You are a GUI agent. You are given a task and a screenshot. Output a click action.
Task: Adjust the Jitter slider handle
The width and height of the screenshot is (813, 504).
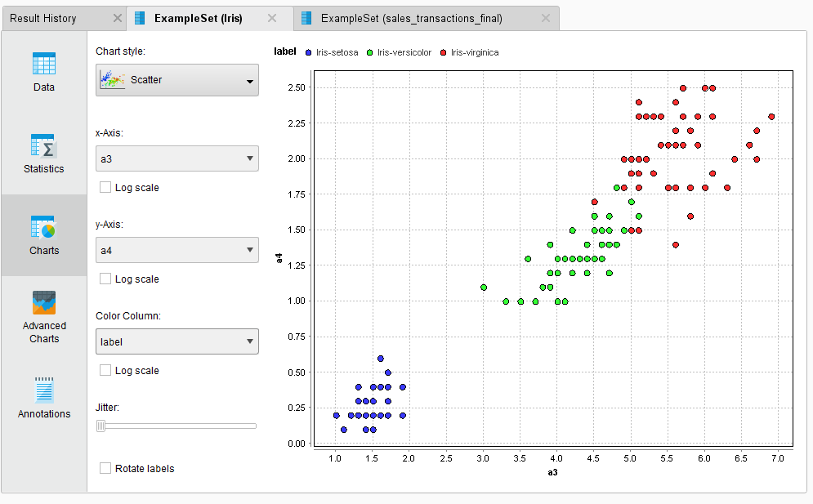tap(100, 426)
